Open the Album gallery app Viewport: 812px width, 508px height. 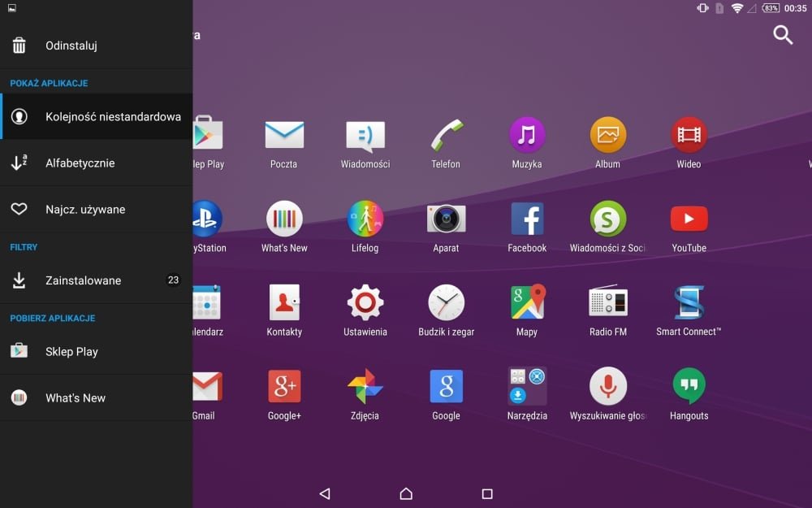[608, 135]
